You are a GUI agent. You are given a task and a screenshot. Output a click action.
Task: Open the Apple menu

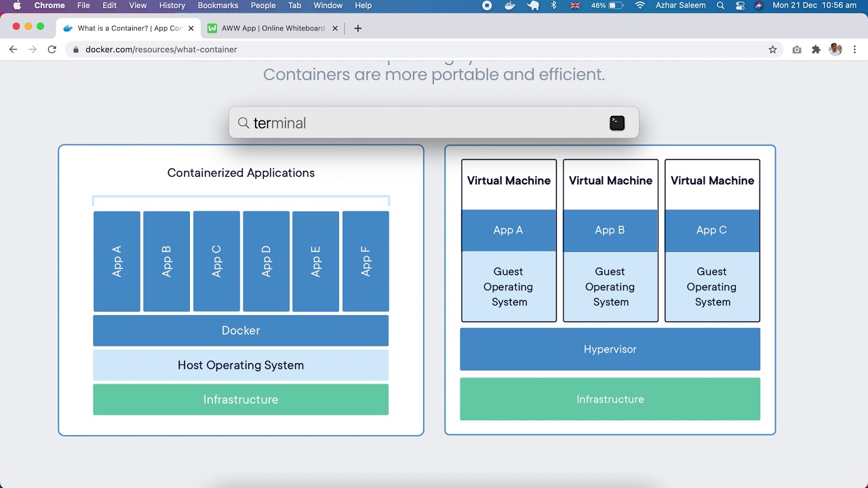(17, 5)
